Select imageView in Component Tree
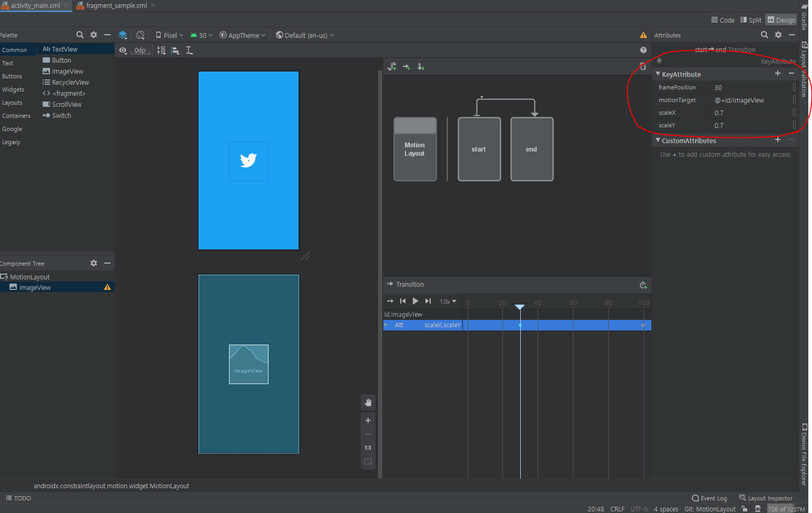Screen dimensions: 812x513 coord(35,287)
